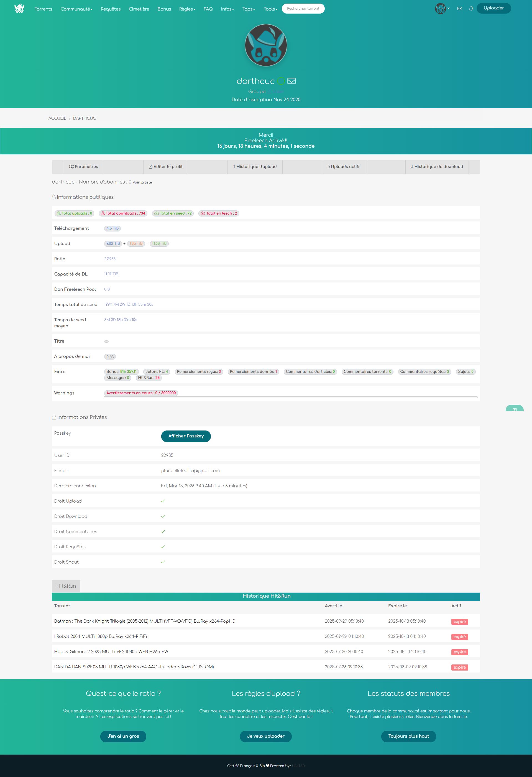Open the Hit&Run tab
Screen dimensions: 532x777
click(66, 586)
